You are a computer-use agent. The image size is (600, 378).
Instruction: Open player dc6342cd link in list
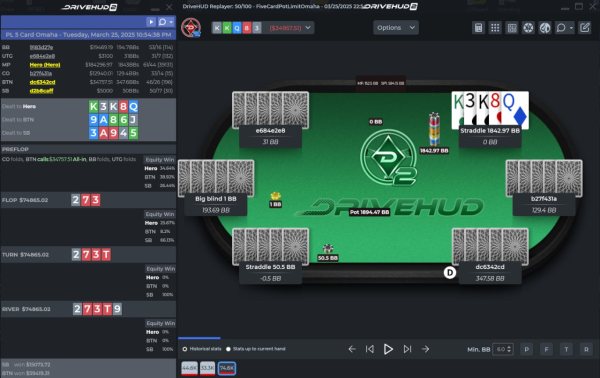42,82
